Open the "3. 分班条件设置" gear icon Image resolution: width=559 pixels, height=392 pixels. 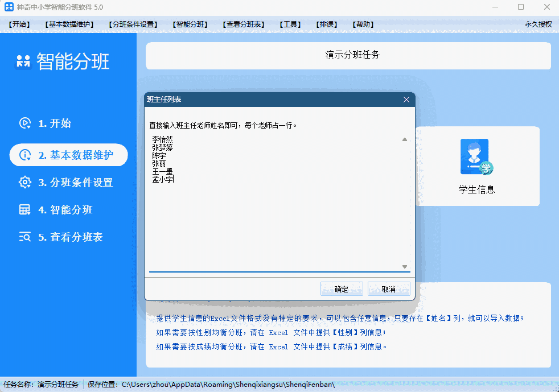coord(24,183)
